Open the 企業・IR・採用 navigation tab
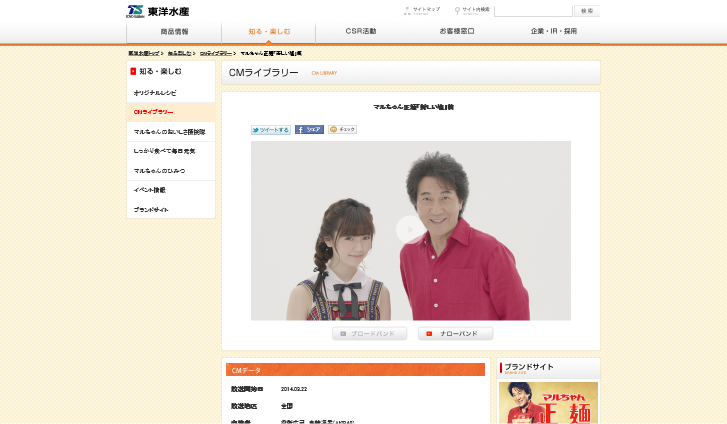Viewport: 727px width, 424px height. [554, 32]
